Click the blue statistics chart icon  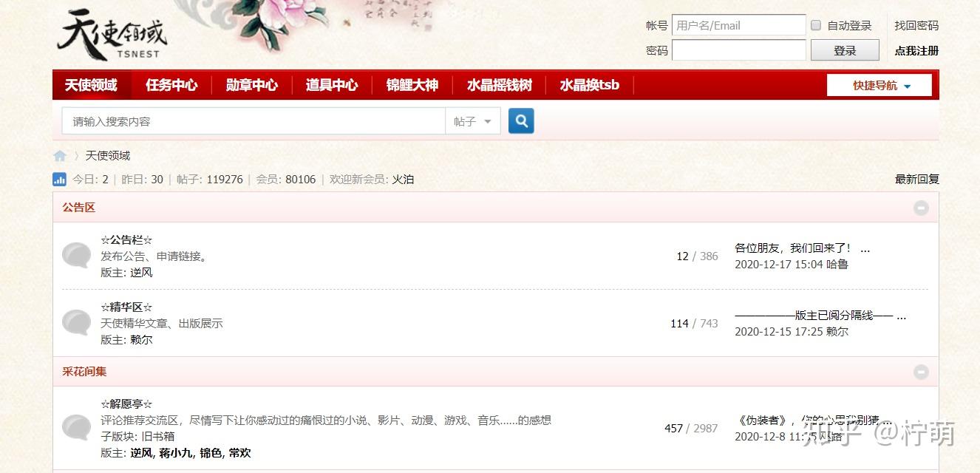click(x=60, y=179)
